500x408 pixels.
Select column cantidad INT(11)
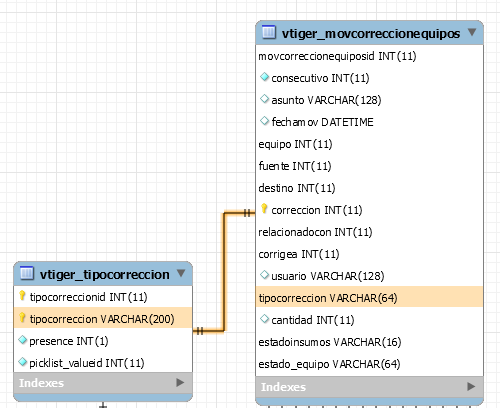coord(369,320)
